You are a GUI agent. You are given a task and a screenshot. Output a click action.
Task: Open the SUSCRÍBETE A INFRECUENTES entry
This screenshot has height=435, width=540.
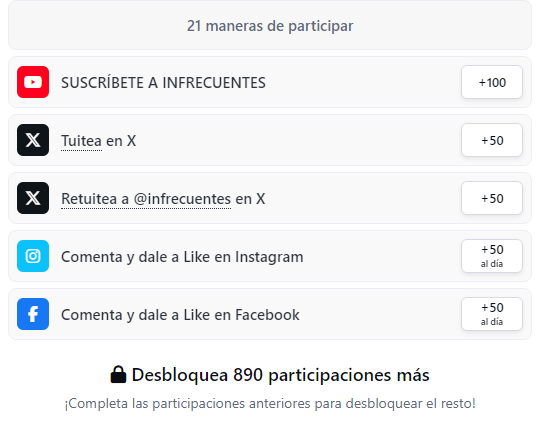tap(270, 82)
